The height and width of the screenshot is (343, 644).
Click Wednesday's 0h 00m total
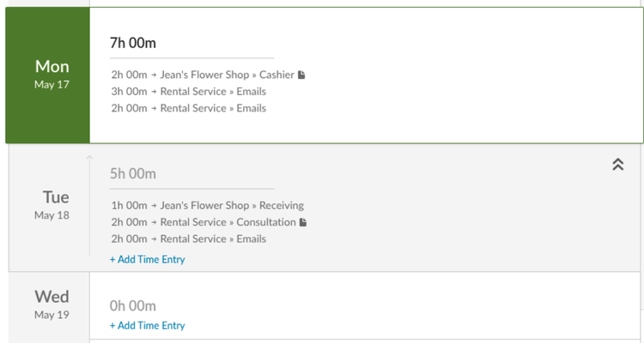point(133,306)
